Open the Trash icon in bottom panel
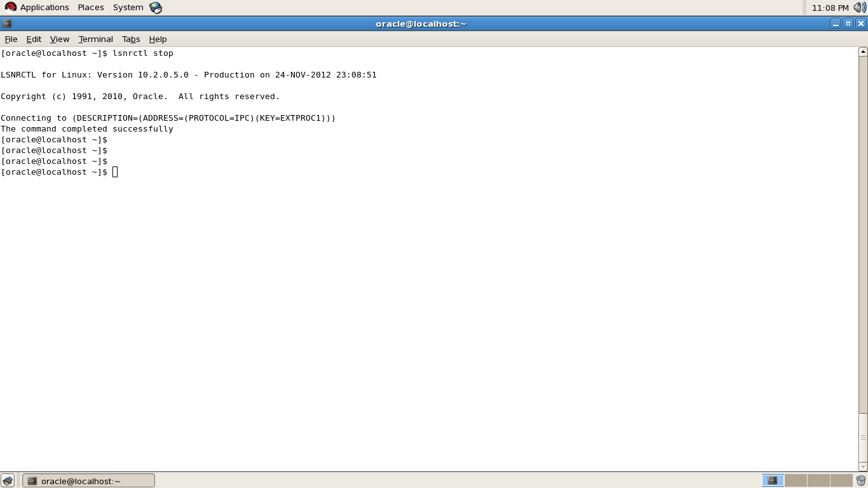Viewport: 868px width, 488px height. pyautogui.click(x=861, y=480)
